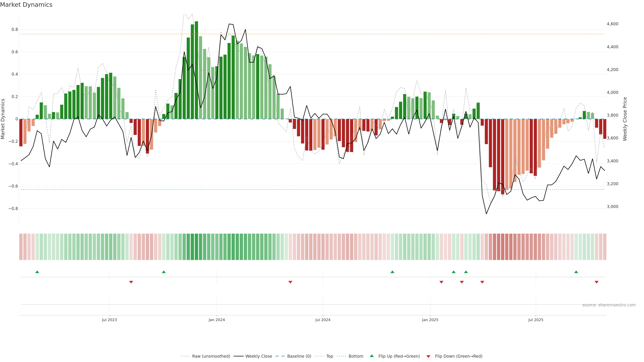Click the Market Dynamics chart title
Image resolution: width=644 pixels, height=362 pixels.
pyautogui.click(x=26, y=5)
